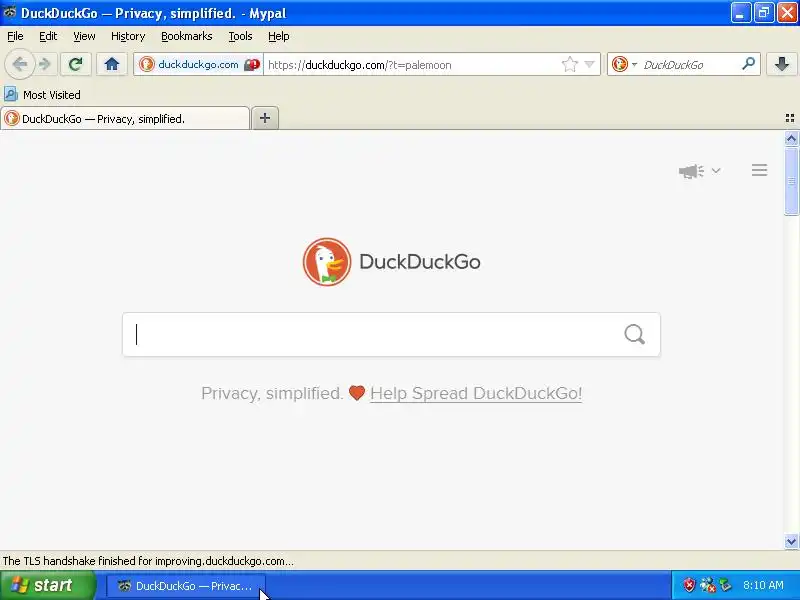The width and height of the screenshot is (800, 600).
Task: Open the Help menu
Action: [279, 36]
